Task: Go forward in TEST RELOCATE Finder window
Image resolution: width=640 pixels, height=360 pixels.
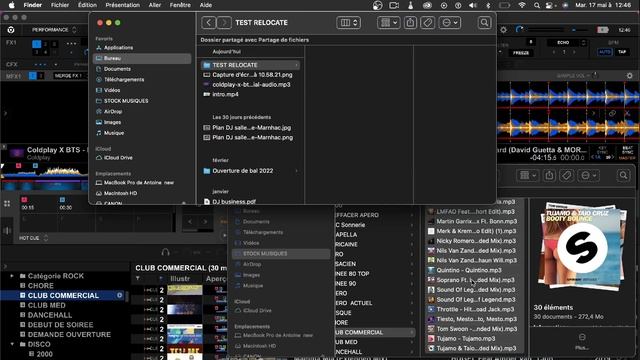Action: [224, 22]
